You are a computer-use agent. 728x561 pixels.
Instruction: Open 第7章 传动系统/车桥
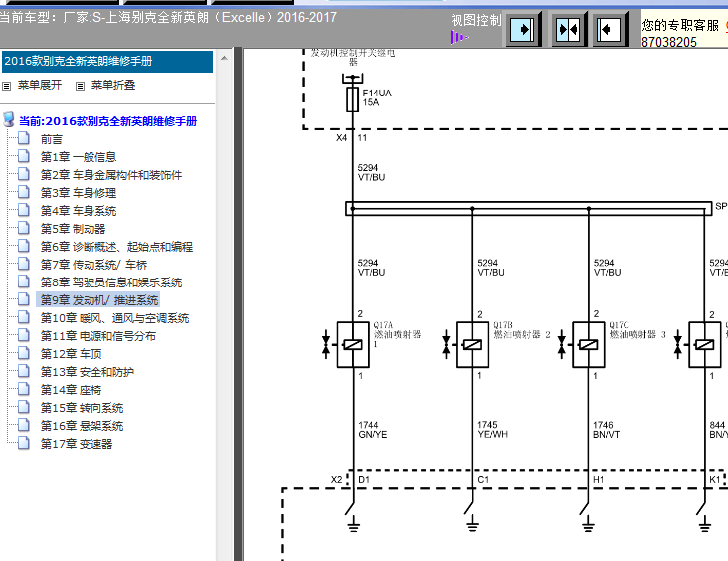point(93,265)
